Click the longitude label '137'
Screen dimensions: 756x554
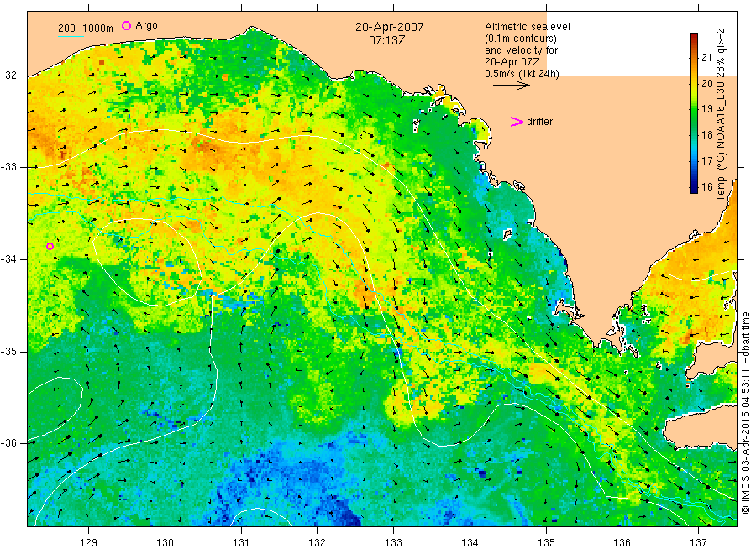699,543
